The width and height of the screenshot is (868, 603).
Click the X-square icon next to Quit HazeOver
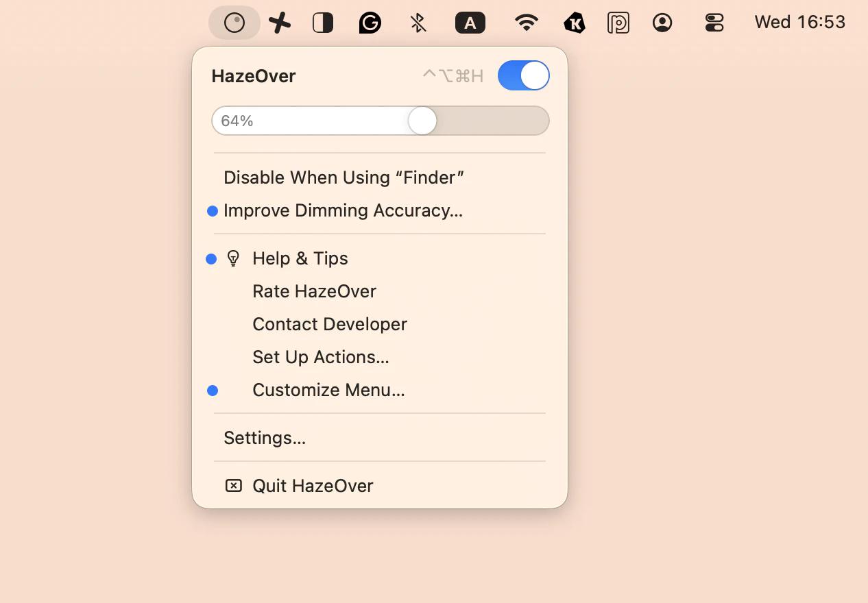[234, 485]
